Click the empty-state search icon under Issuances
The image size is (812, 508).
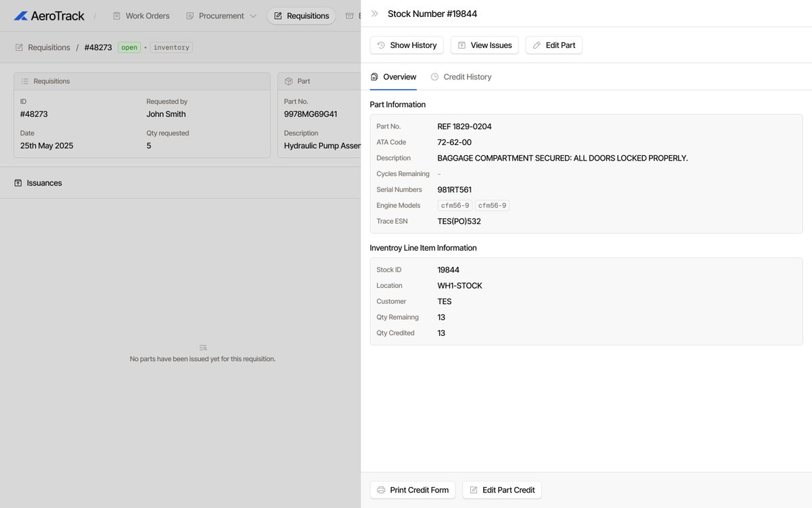203,347
